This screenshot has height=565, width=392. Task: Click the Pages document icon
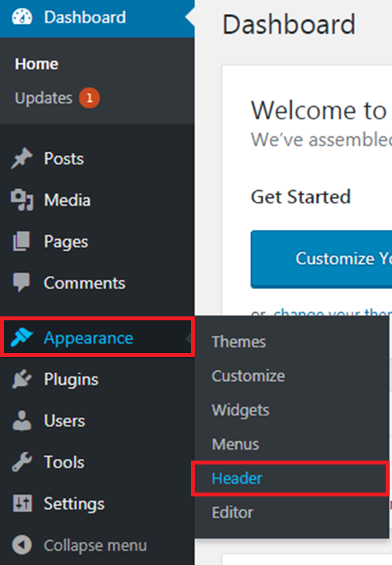pyautogui.click(x=21, y=241)
